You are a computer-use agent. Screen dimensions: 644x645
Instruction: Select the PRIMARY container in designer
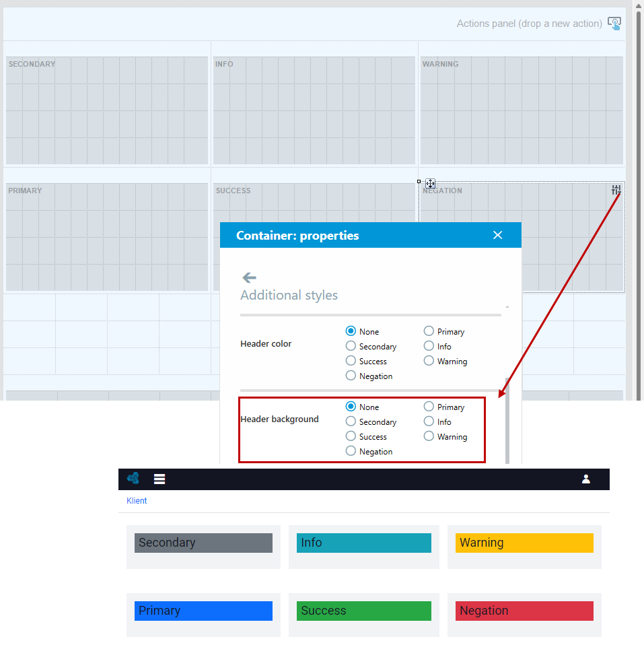tap(107, 237)
